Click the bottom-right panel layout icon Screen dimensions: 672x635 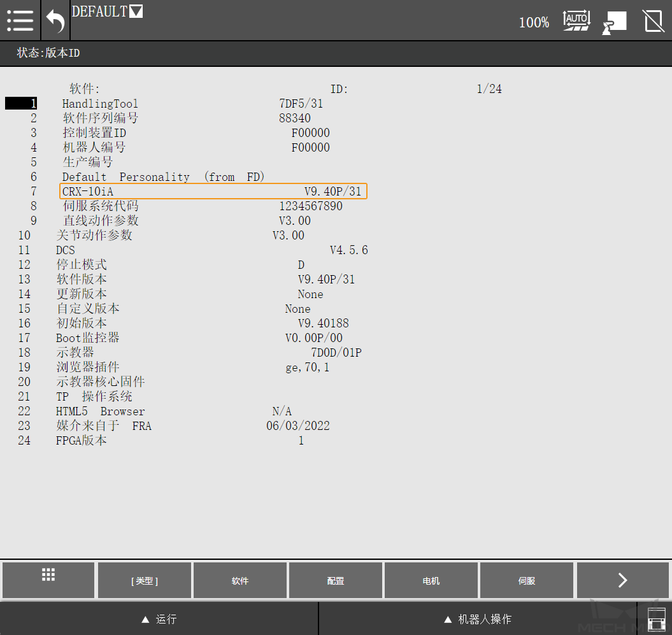click(656, 619)
